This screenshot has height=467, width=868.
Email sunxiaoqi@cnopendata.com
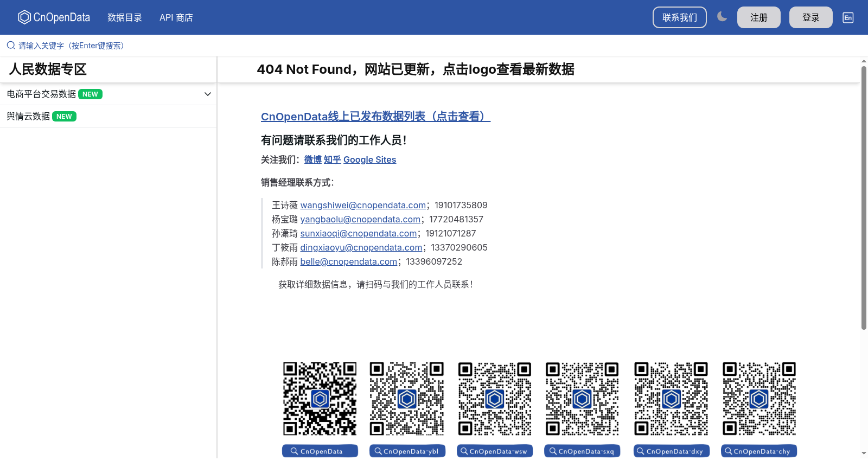coord(359,233)
